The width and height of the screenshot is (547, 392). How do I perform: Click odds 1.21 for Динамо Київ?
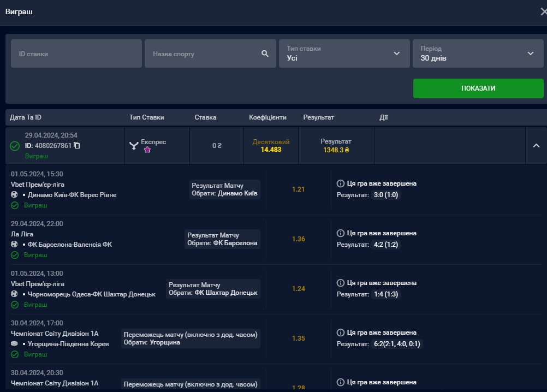(298, 189)
